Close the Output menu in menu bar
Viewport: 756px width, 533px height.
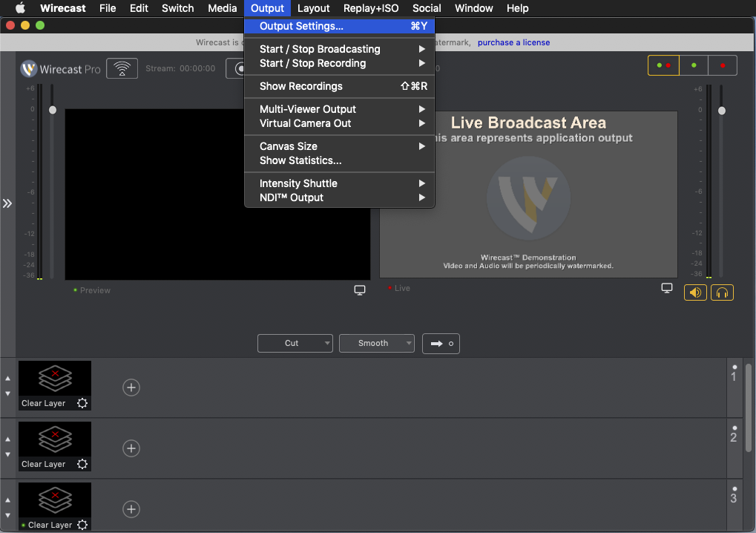267,8
